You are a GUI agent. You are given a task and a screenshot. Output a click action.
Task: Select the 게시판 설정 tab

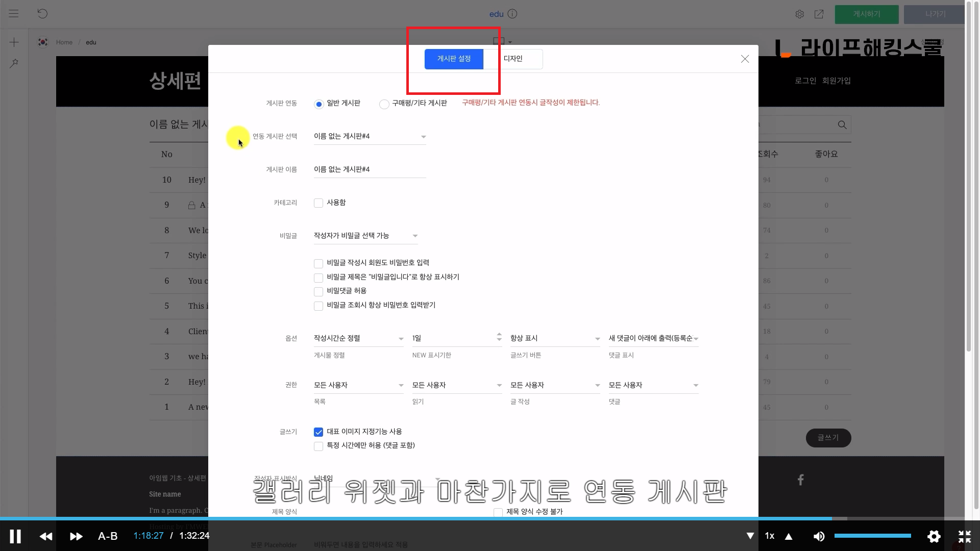click(454, 59)
